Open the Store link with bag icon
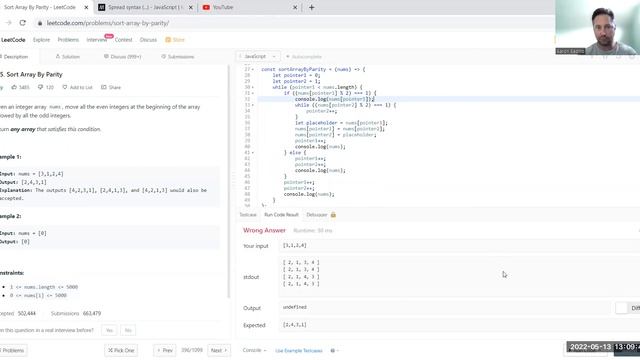 (x=175, y=40)
